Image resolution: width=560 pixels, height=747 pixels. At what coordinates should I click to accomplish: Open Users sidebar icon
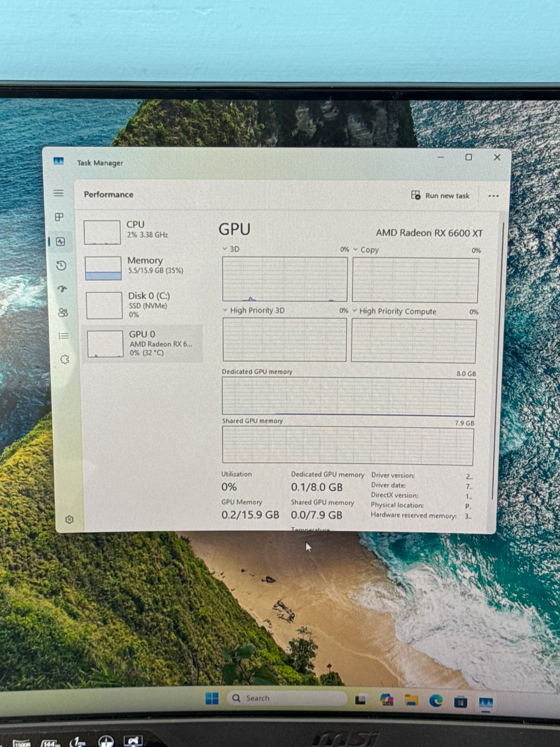pyautogui.click(x=63, y=312)
